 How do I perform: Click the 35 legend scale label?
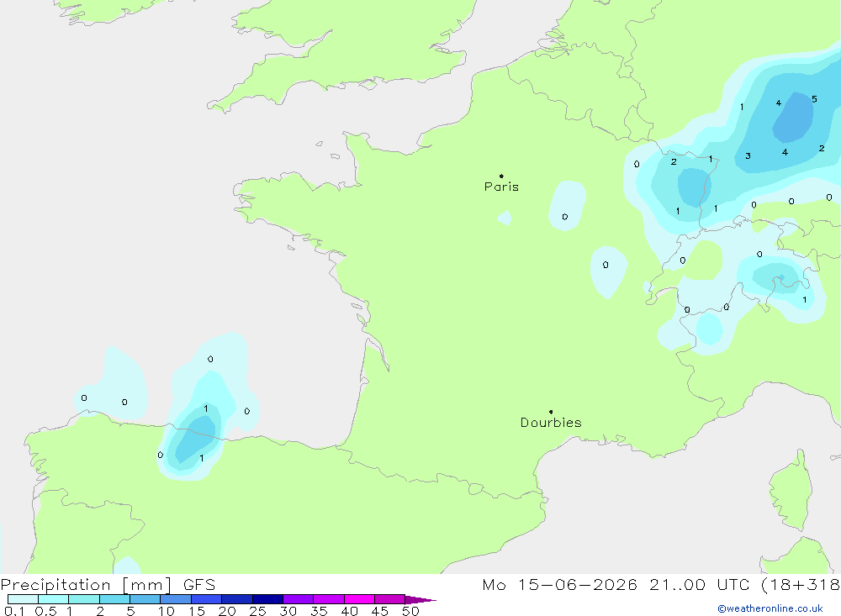(x=319, y=611)
